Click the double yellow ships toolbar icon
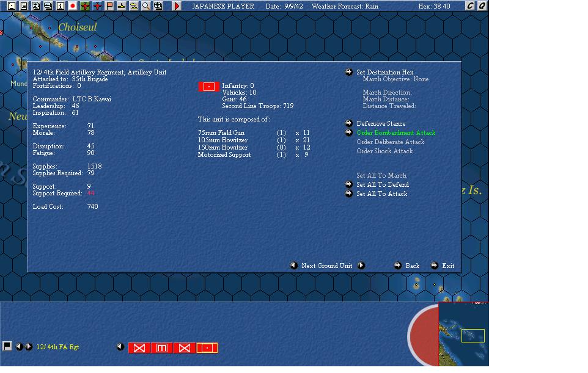Screen dimensions: 588x373 (133, 6)
